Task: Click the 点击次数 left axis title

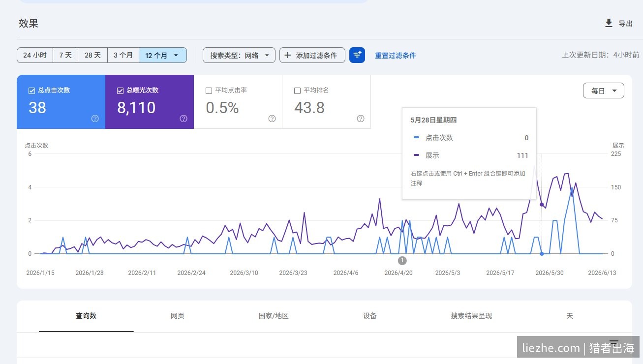Action: (x=36, y=146)
